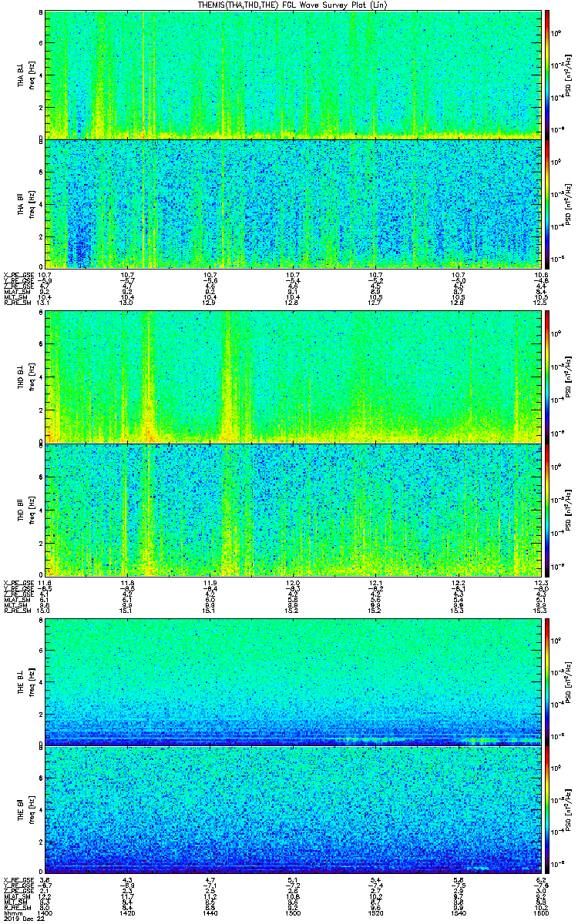Click the '1520' time tick label
Image resolution: width=578 pixels, height=924 pixels.
[375, 913]
